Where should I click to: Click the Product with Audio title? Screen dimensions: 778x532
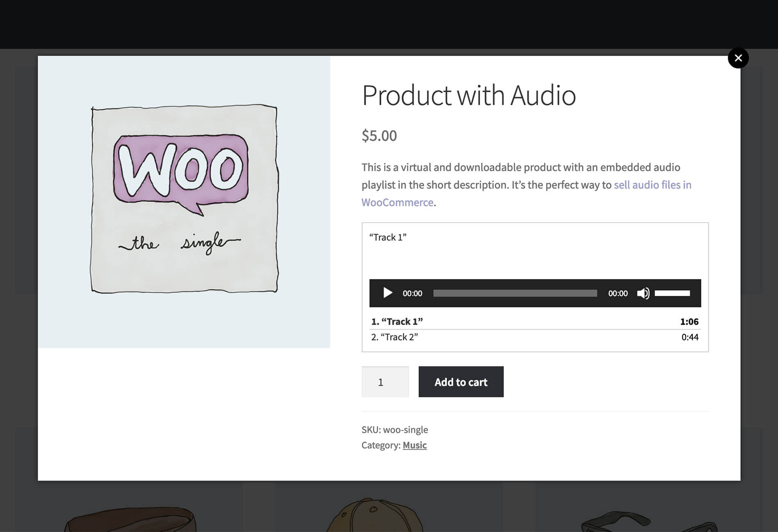(x=469, y=95)
